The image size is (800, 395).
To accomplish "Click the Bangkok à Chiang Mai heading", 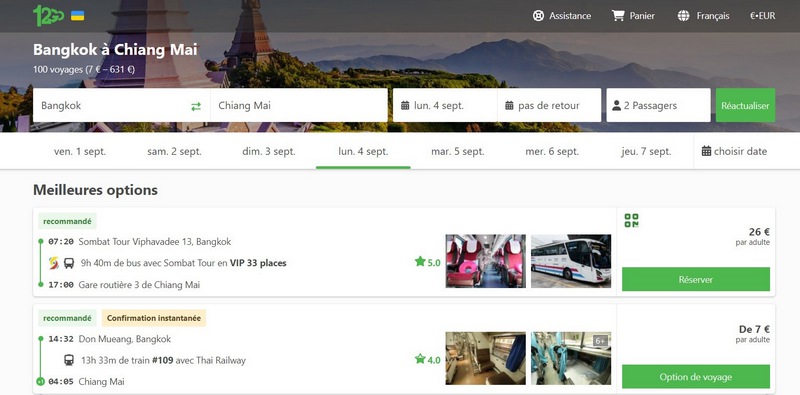I will tap(115, 50).
